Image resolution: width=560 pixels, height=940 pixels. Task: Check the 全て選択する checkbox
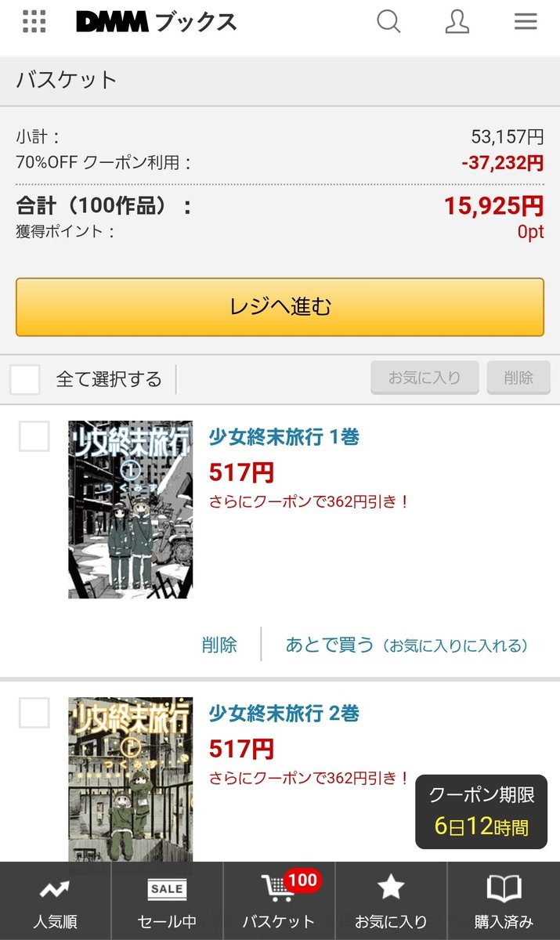coord(25,380)
